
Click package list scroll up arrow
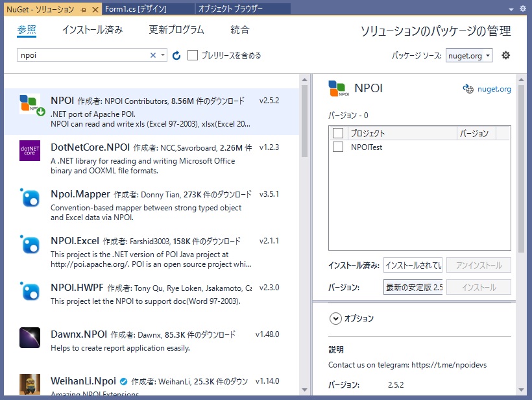point(304,80)
